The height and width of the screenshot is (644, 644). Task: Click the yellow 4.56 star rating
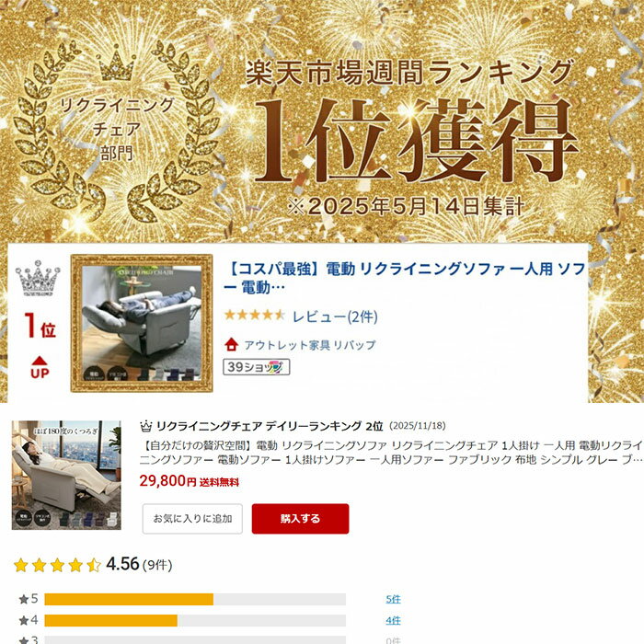point(57,565)
